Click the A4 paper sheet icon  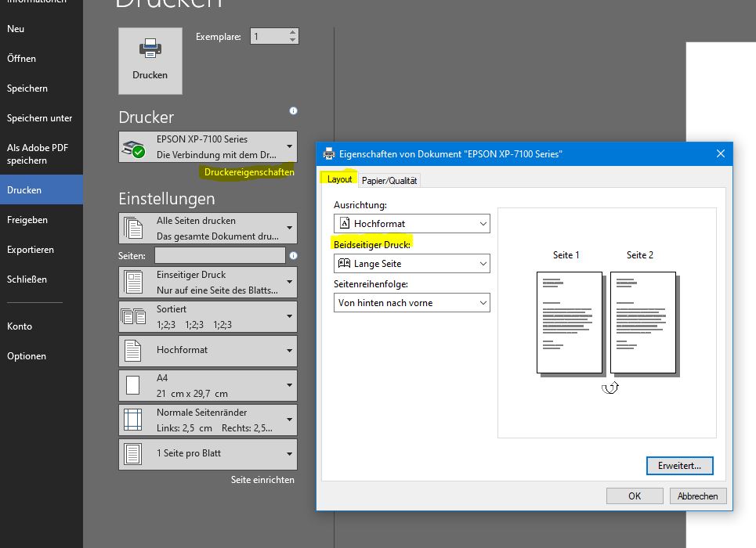pos(132,386)
